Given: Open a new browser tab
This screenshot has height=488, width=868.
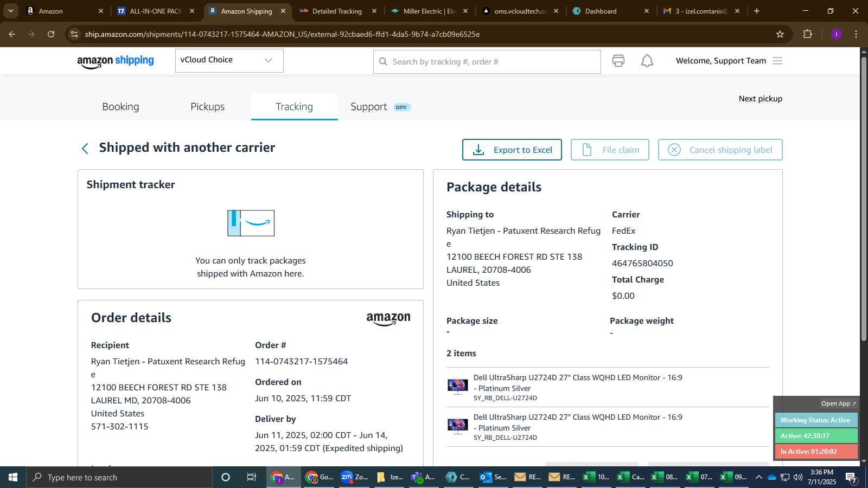Looking at the screenshot, I should [757, 11].
